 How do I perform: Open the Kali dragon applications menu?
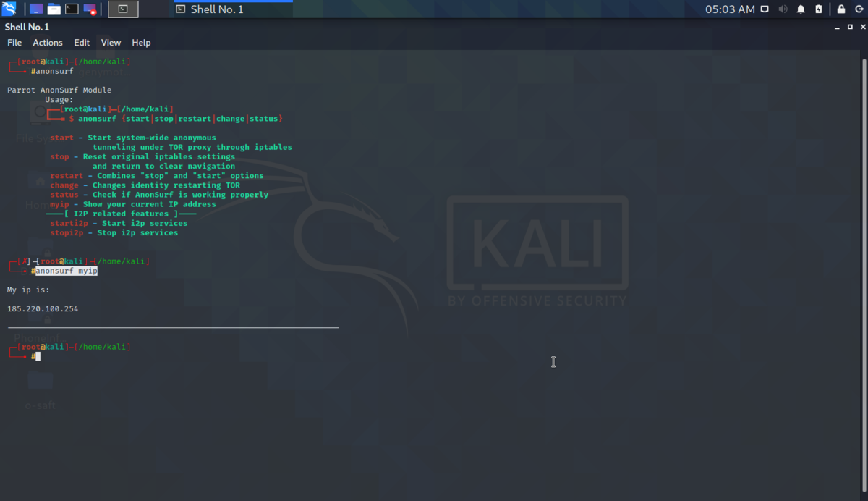point(9,9)
